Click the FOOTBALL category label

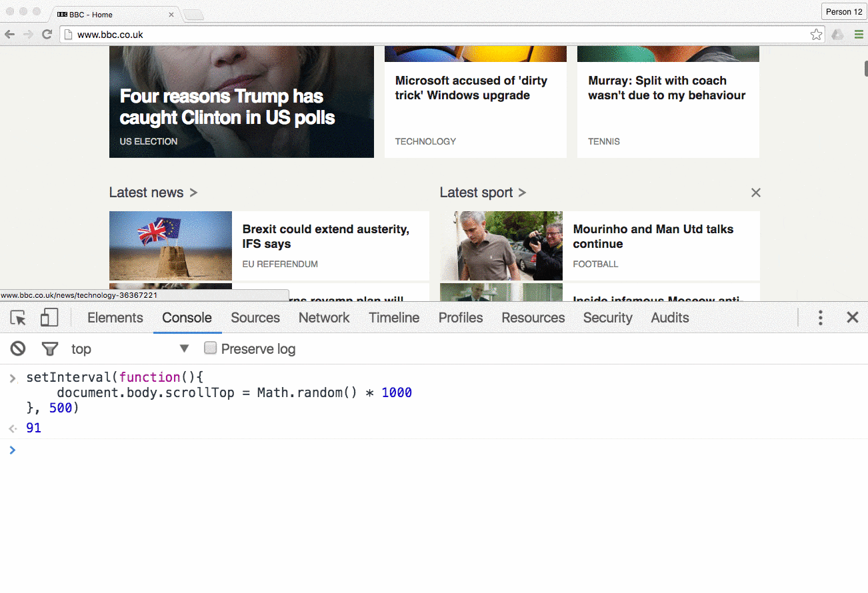[595, 264]
